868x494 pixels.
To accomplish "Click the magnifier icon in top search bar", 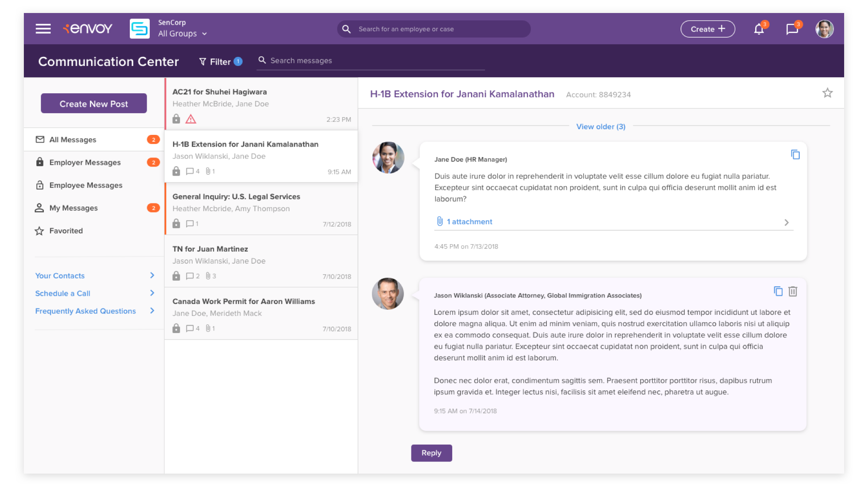I will coord(346,29).
